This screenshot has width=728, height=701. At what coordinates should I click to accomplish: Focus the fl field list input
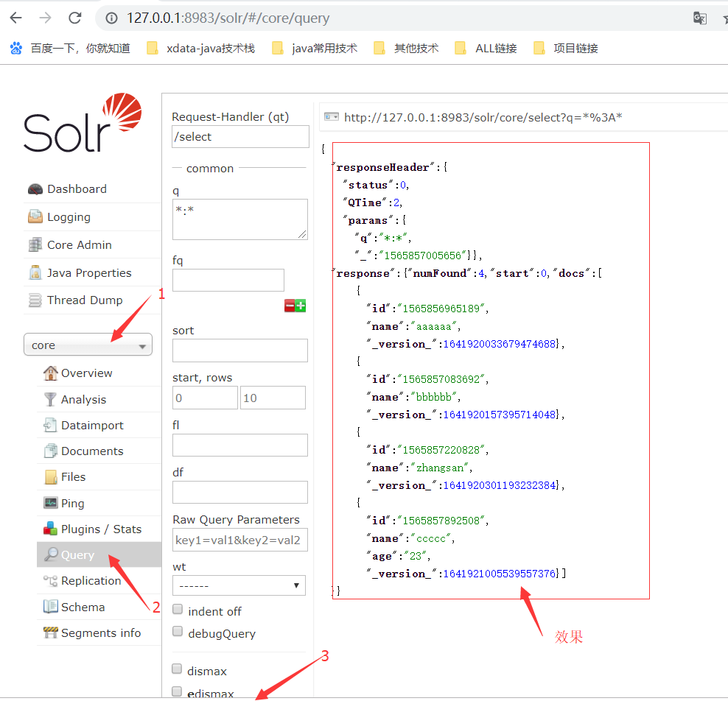pyautogui.click(x=240, y=445)
